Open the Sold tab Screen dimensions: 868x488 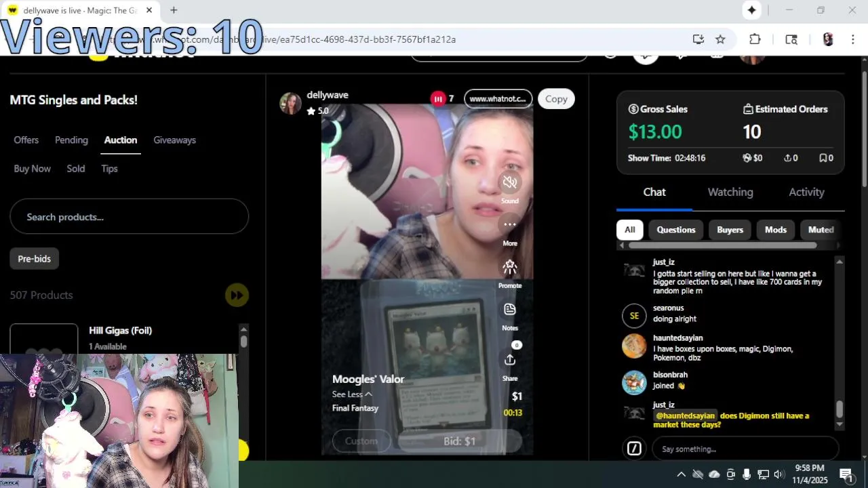[x=76, y=169]
